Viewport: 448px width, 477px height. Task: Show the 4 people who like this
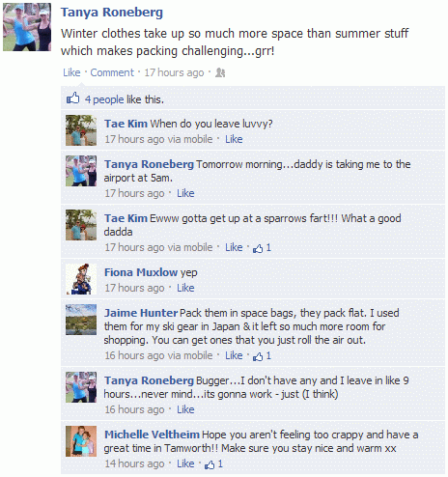(x=104, y=99)
